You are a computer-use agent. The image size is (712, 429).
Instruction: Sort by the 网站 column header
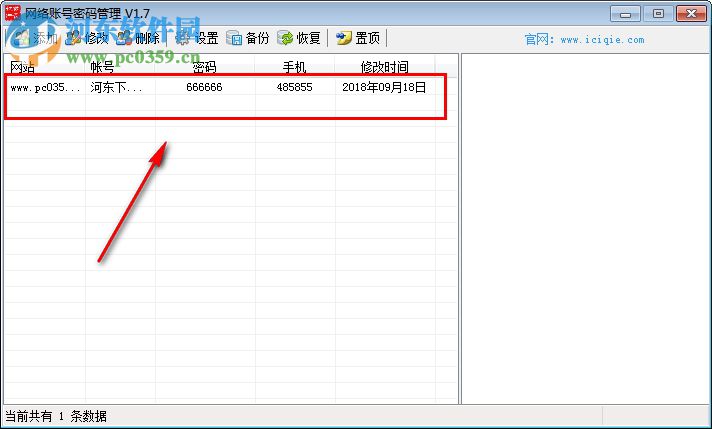click(x=44, y=67)
